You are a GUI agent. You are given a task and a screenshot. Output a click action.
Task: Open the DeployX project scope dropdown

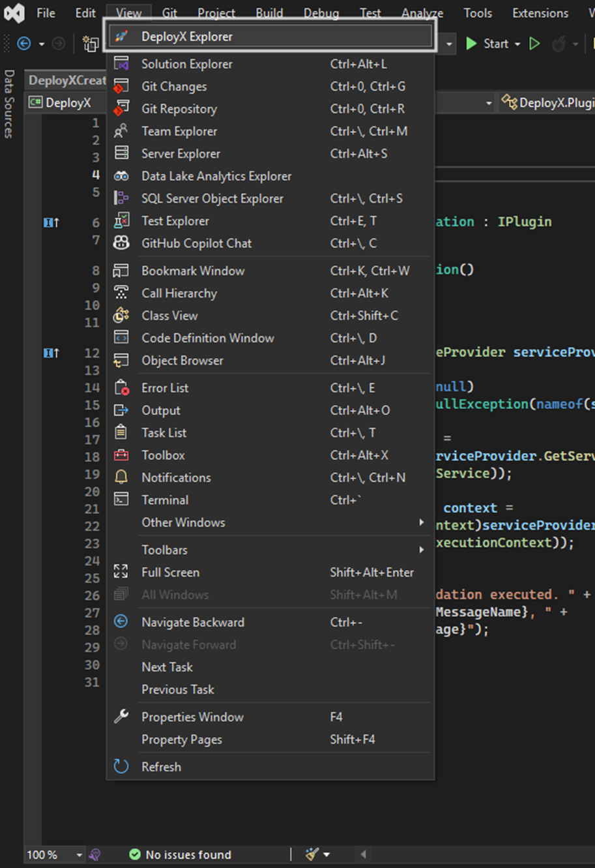click(489, 103)
